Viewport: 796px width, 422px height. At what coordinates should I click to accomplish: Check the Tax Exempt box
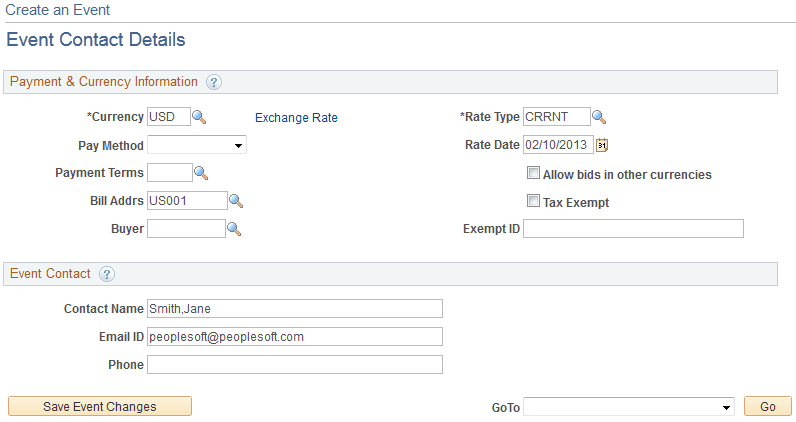point(533,201)
